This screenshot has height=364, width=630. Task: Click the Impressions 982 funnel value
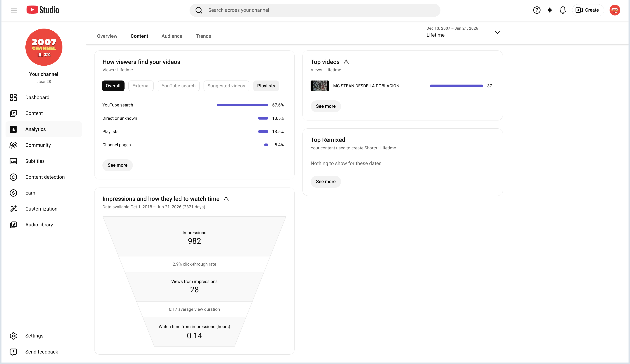tap(194, 241)
